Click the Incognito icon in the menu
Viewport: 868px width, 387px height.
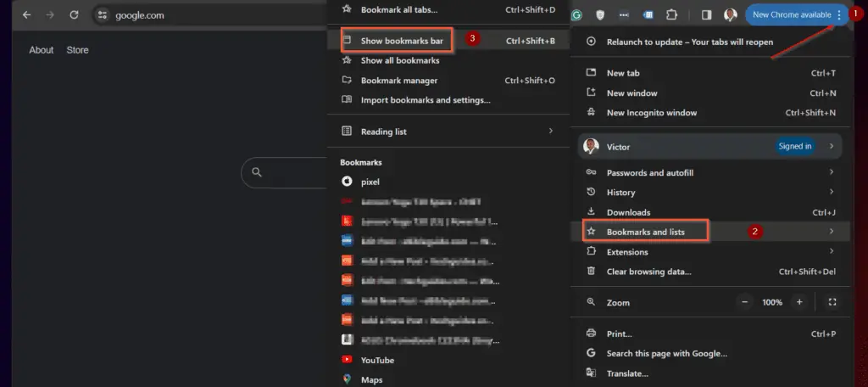(591, 113)
